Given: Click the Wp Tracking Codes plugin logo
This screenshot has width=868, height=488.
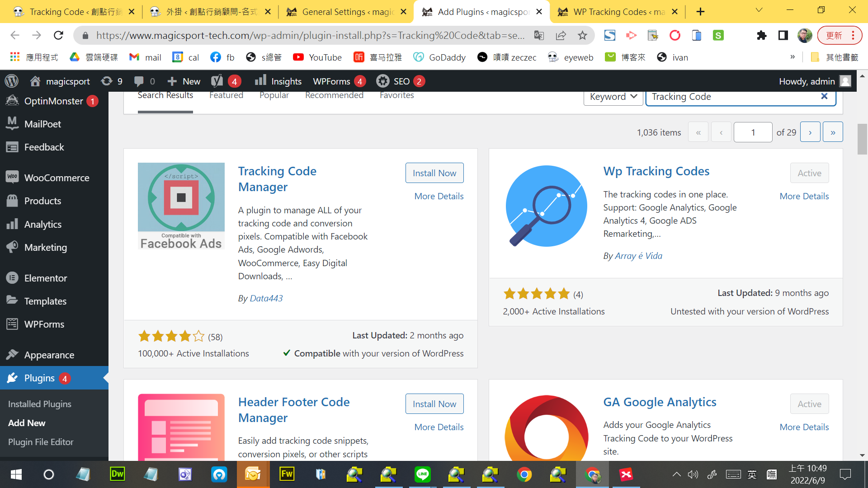Looking at the screenshot, I should click(546, 206).
